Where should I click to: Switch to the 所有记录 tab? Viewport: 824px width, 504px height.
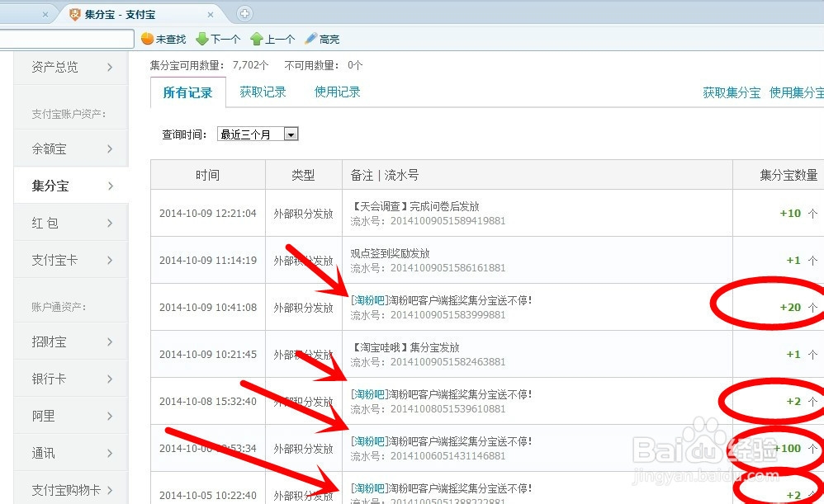tap(187, 93)
